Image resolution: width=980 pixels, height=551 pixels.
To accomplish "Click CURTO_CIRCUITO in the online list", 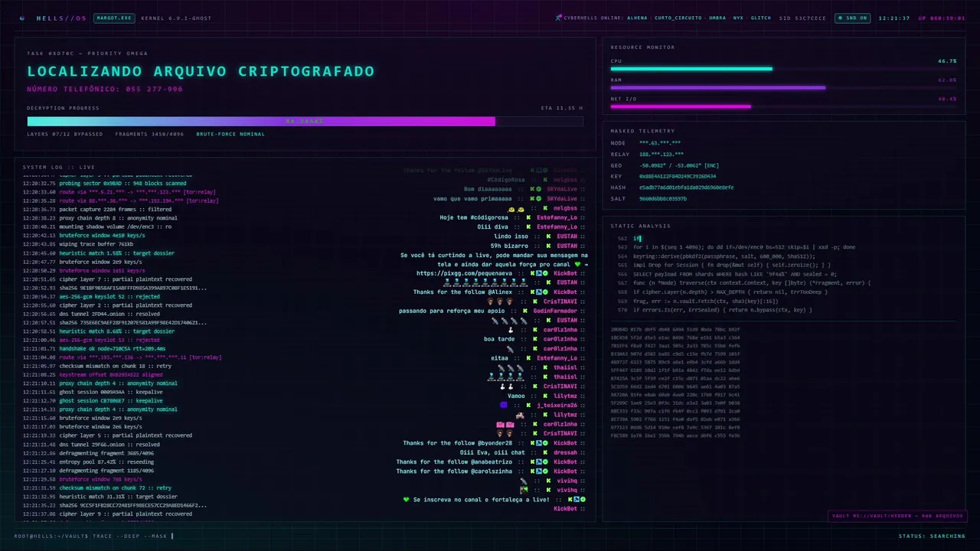I will point(678,18).
